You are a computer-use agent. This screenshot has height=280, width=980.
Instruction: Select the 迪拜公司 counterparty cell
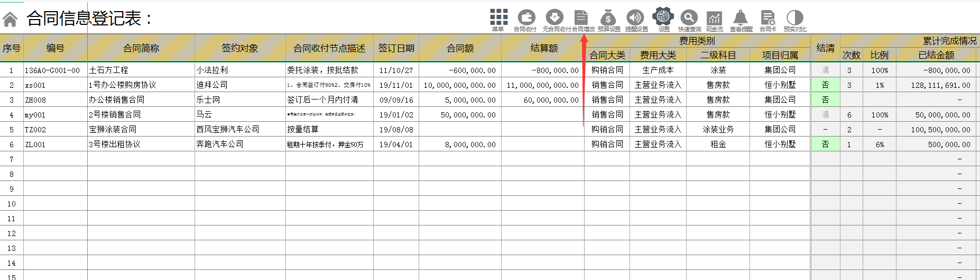(240, 85)
